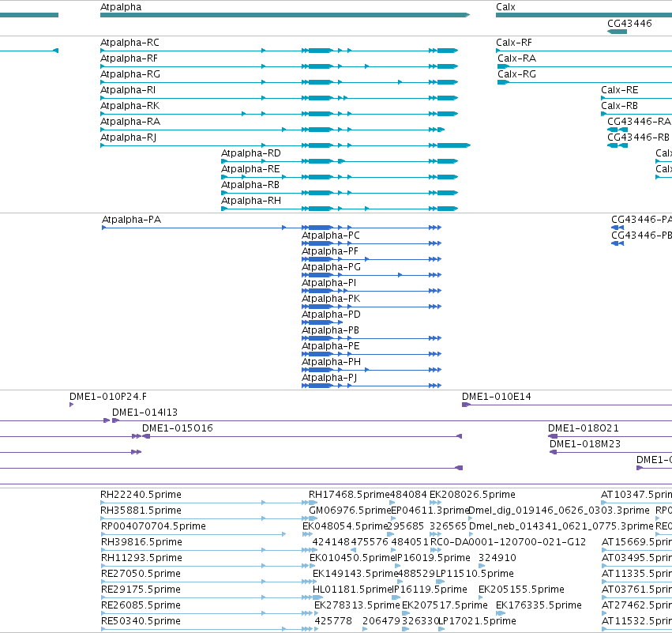Open the Atpalpha-RC transcript label
The image size is (672, 633).
click(x=130, y=43)
